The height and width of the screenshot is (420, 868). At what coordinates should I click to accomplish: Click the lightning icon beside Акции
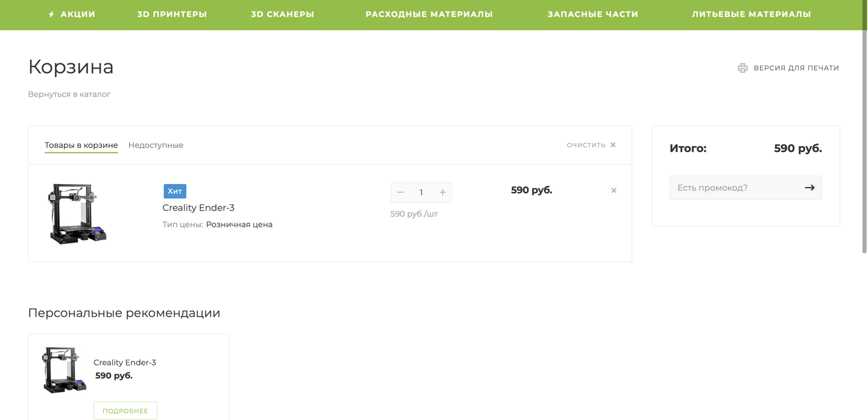(x=52, y=14)
